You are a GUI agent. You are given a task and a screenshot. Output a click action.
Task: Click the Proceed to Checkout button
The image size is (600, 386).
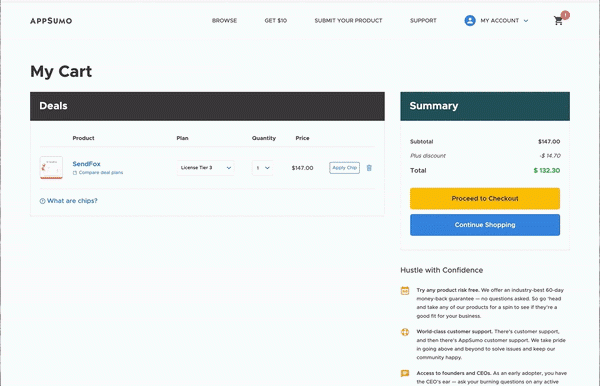click(x=485, y=199)
